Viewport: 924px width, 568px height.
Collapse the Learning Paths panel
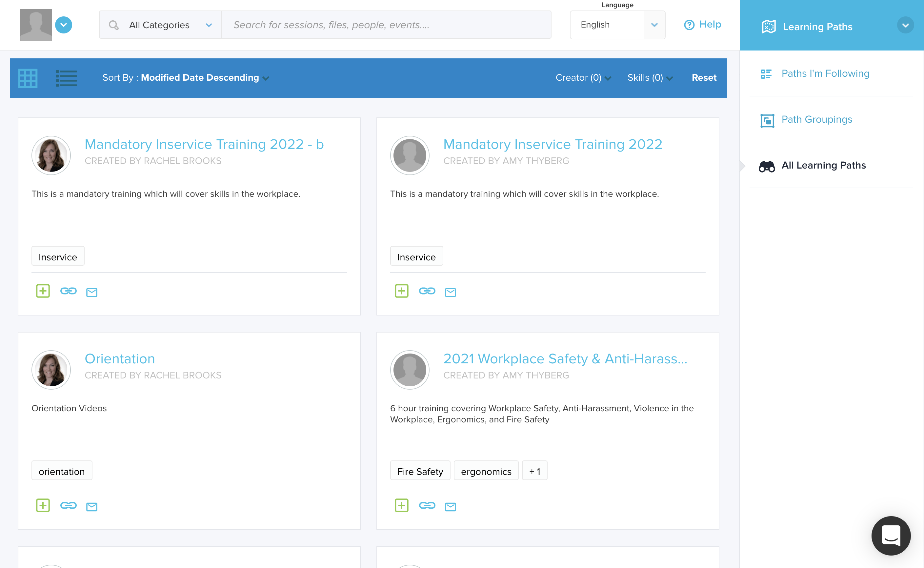[906, 25]
